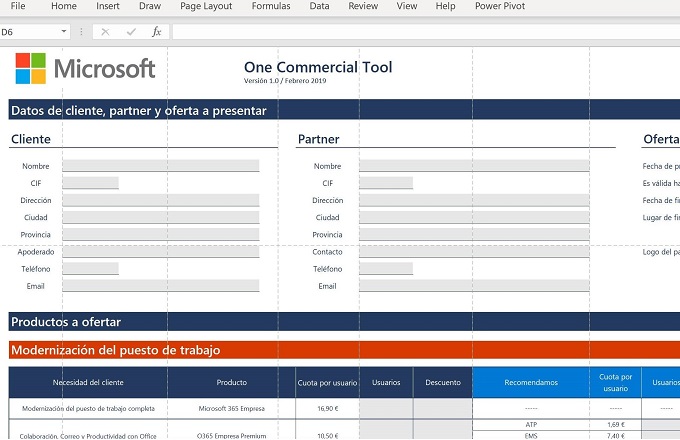This screenshot has width=680, height=440.
Task: Select Descuento cell for Microsoft 365 Empresa
Action: [x=443, y=408]
